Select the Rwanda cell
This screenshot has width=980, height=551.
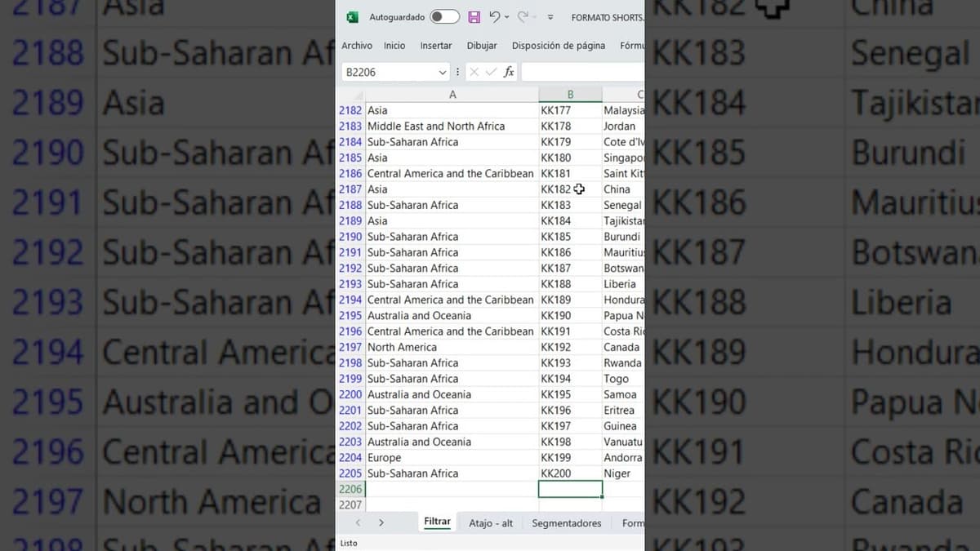tap(623, 363)
